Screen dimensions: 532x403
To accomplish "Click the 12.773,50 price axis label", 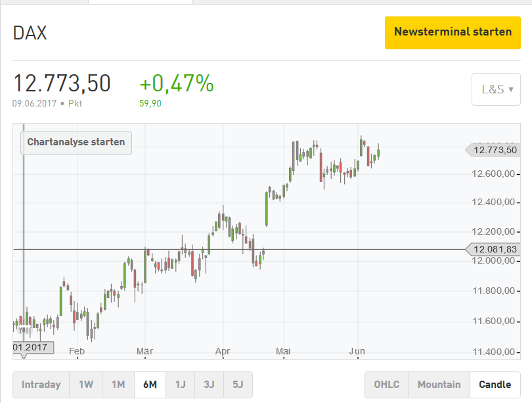I will (494, 151).
